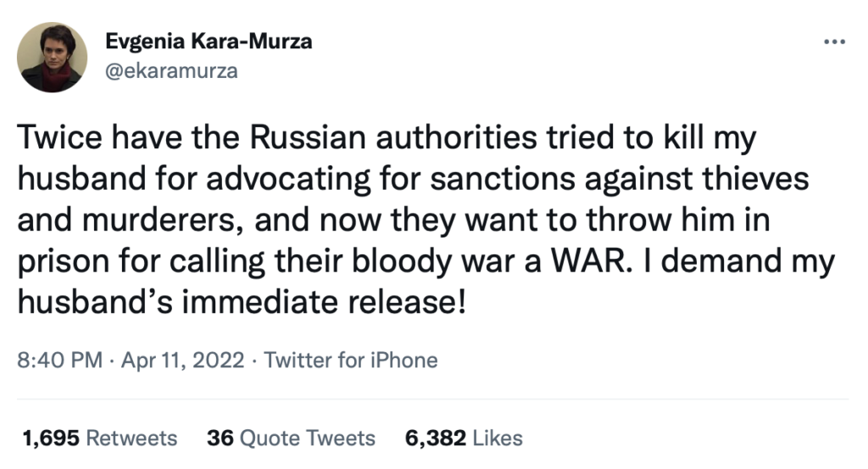Click the word 'Retweets' label
The height and width of the screenshot is (469, 868).
point(132,438)
